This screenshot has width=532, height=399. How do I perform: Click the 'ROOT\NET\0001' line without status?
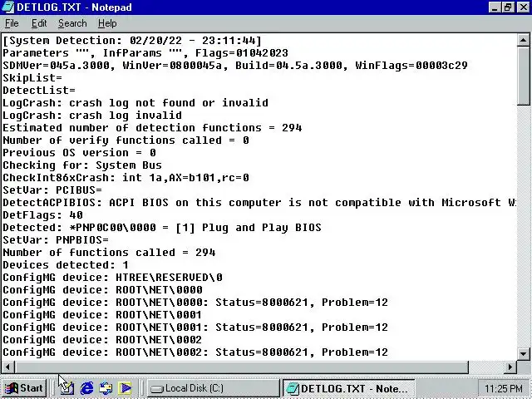[102, 315]
